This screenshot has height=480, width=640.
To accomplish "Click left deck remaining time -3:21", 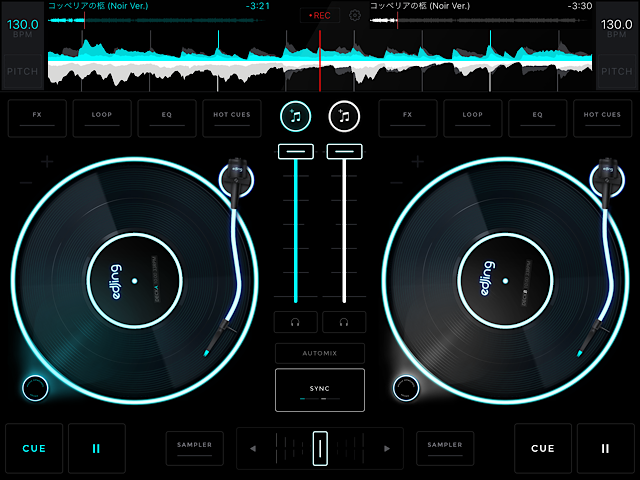I will point(258,6).
